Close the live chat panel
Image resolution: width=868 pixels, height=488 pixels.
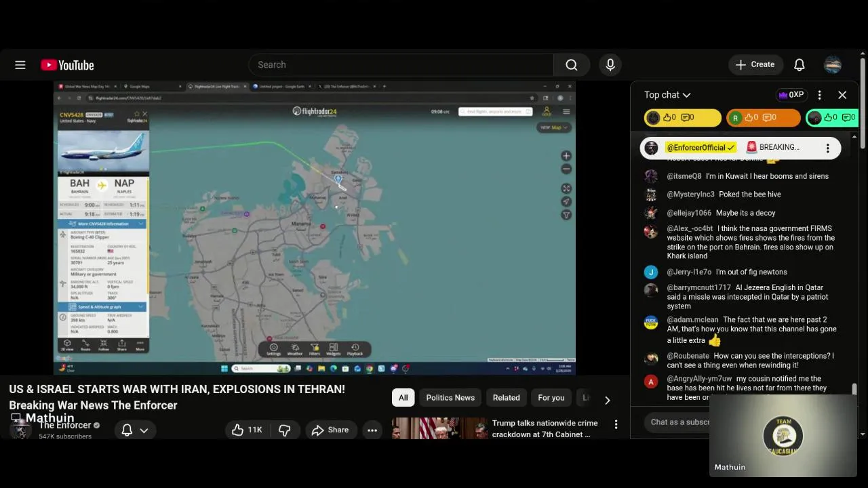[842, 95]
